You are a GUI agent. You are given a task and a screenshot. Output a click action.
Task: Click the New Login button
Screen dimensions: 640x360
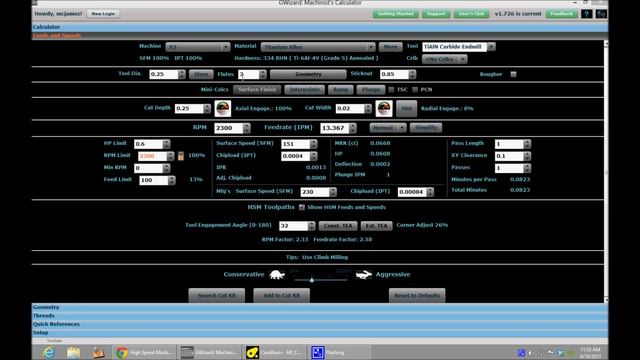point(103,14)
